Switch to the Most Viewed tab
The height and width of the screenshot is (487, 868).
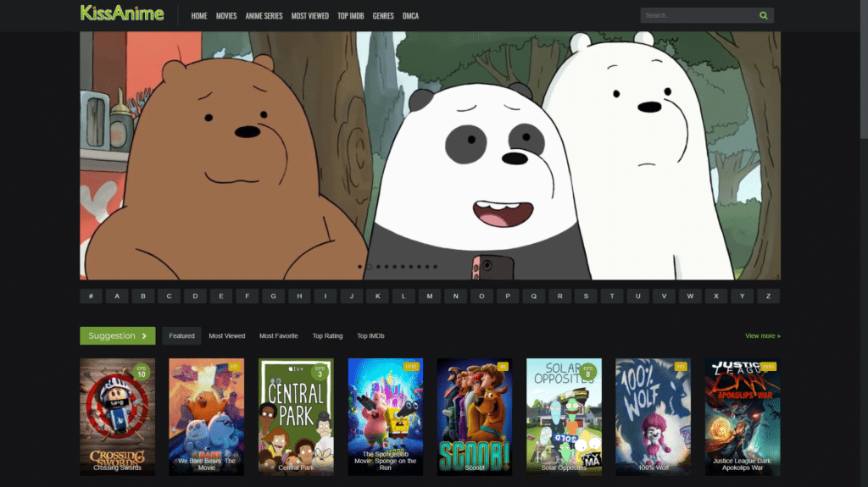227,336
